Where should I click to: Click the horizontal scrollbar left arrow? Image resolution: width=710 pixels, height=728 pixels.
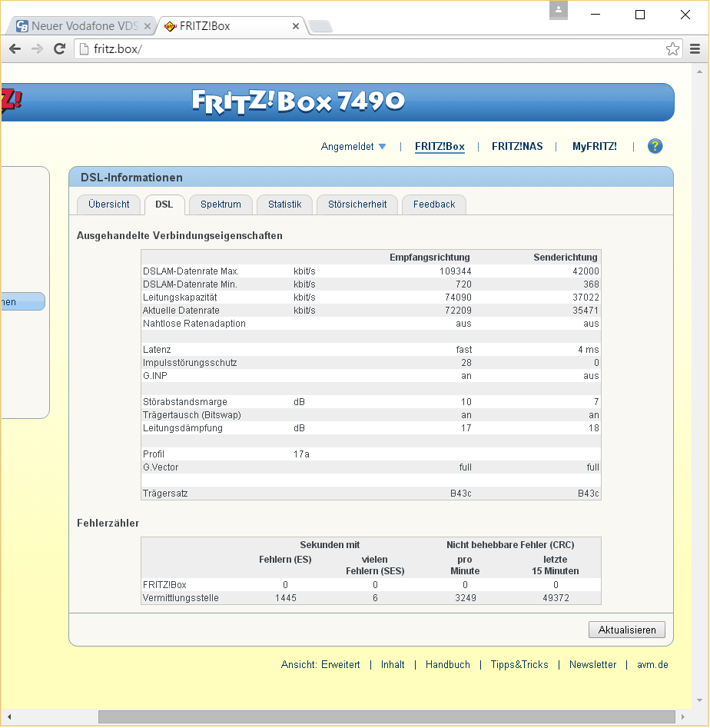8,717
